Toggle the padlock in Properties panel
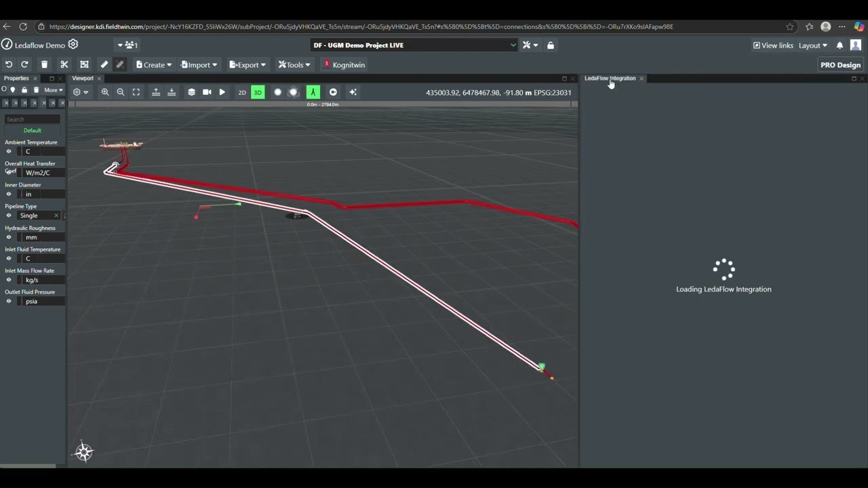Viewport: 868px width, 488px height. 24,89
